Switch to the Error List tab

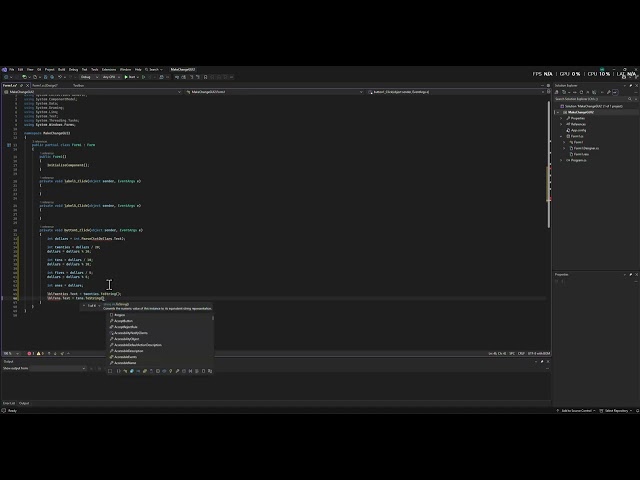point(9,403)
